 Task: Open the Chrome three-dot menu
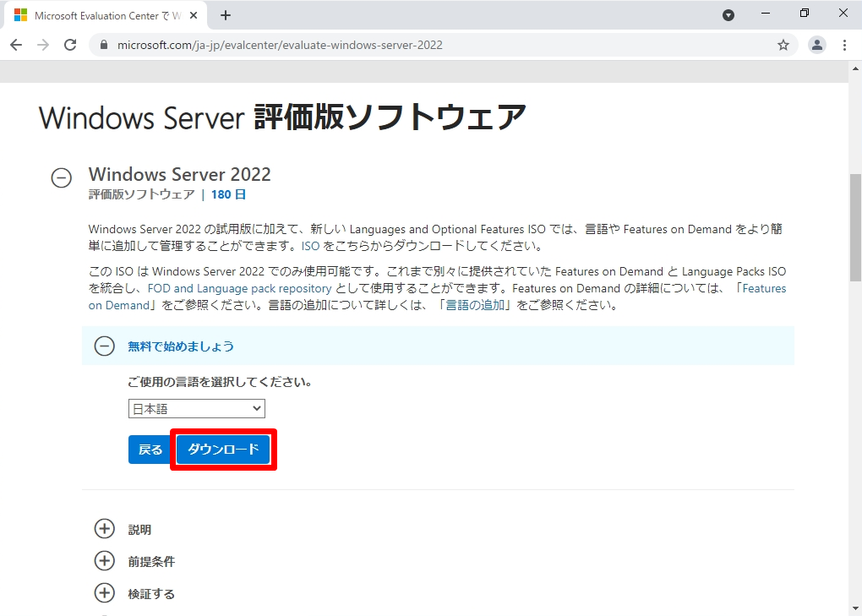[x=844, y=45]
